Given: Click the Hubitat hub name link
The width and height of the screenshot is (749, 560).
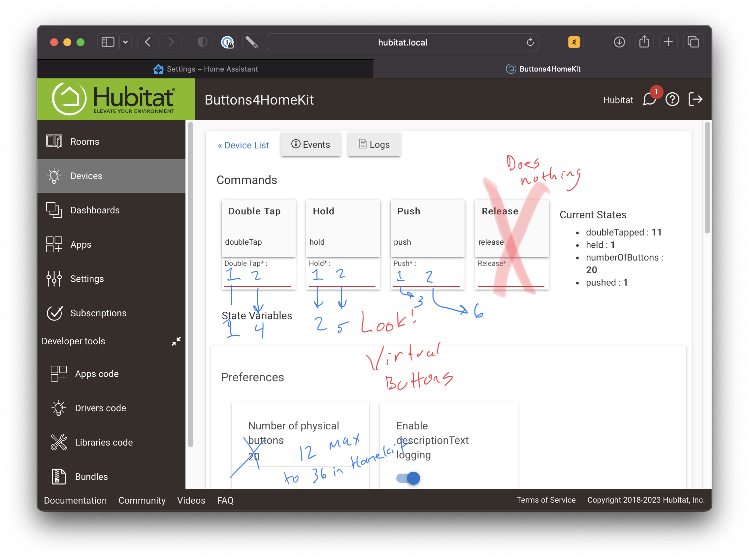Looking at the screenshot, I should pyautogui.click(x=618, y=100).
